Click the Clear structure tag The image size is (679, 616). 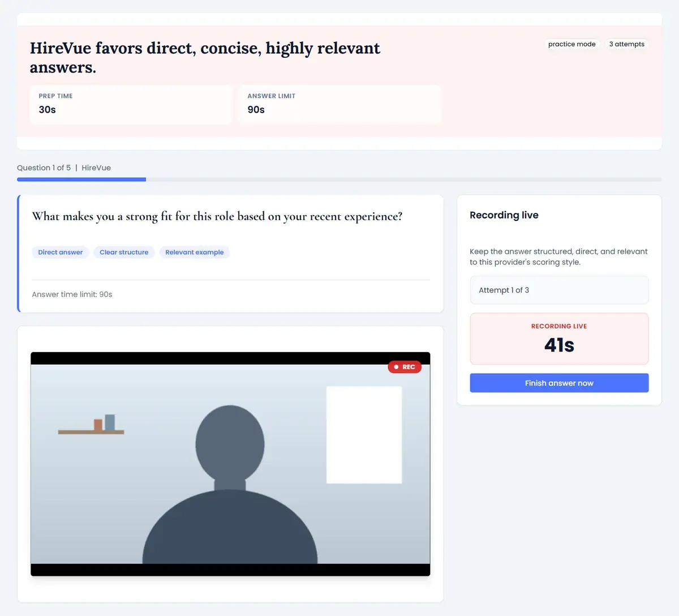(124, 252)
